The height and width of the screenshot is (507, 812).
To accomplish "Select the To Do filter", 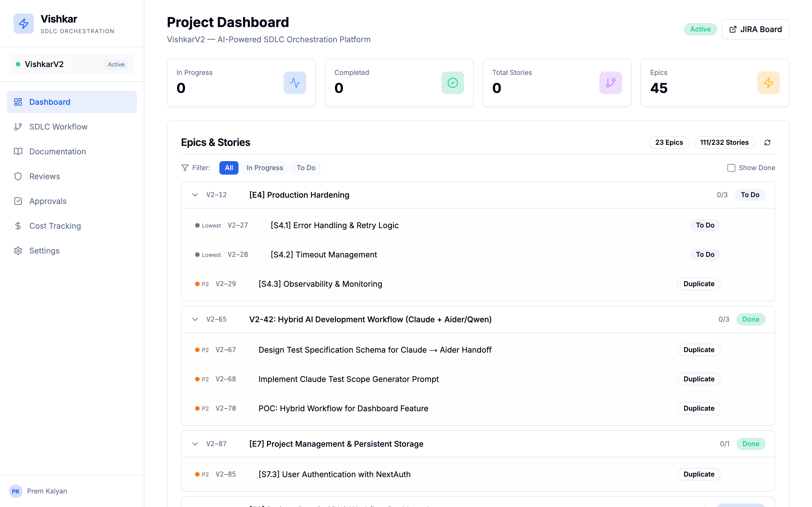I will point(306,168).
